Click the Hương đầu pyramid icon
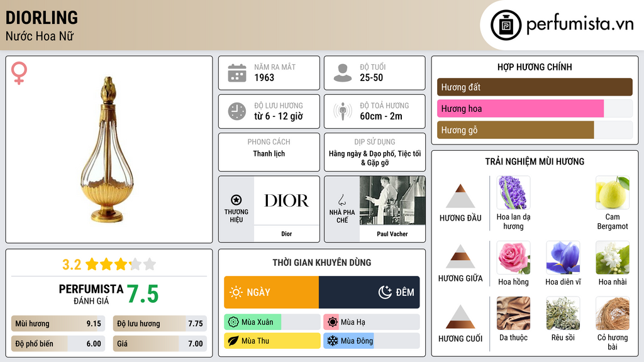This screenshot has width=644, height=362. pyautogui.click(x=460, y=196)
